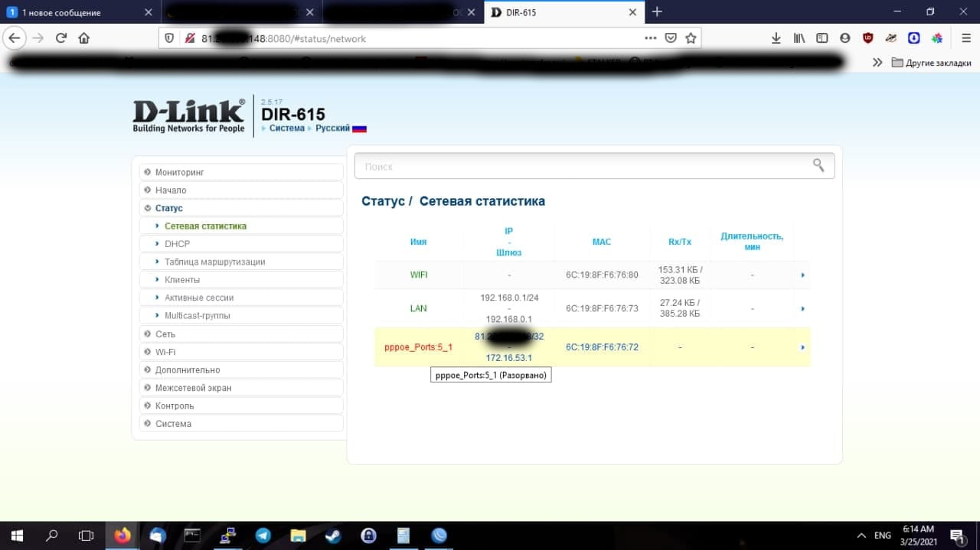Open Windows taskbar search
The image size is (980, 550).
point(51,535)
